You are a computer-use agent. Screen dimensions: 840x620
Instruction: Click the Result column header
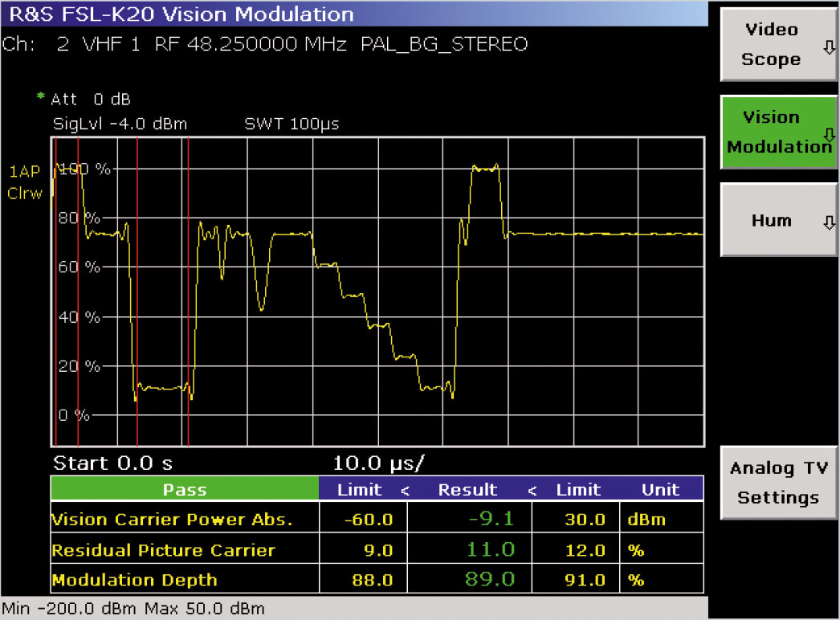(467, 489)
